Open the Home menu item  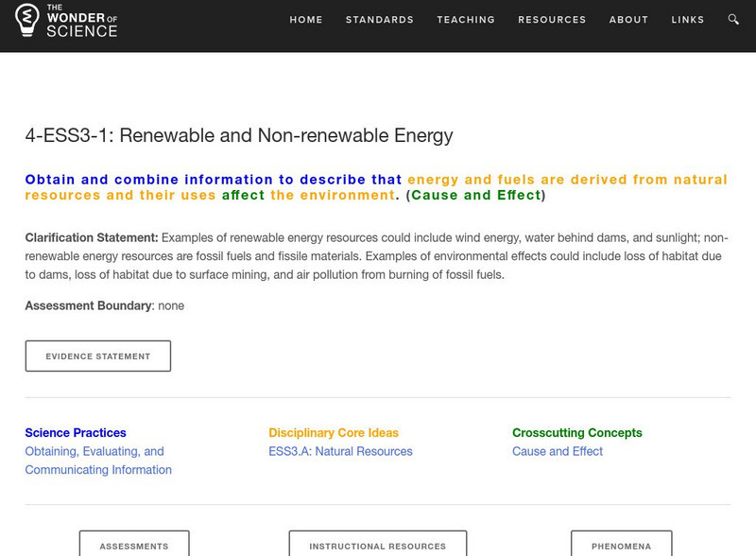306,20
